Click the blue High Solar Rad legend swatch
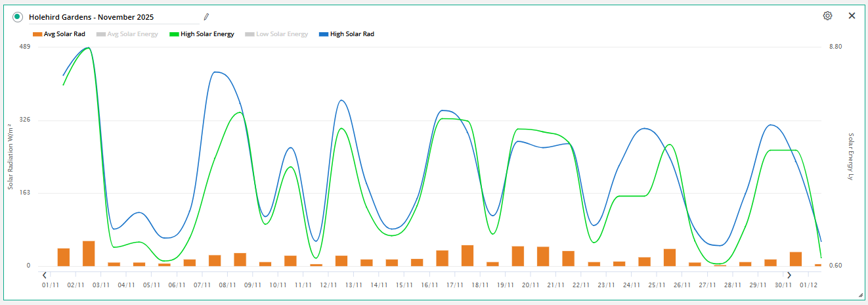 point(323,34)
